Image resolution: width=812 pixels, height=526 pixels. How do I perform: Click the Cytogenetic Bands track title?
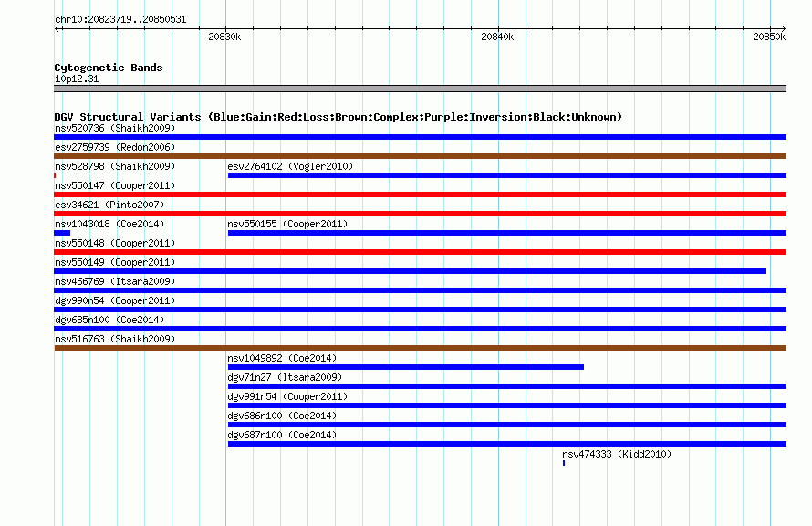[109, 68]
